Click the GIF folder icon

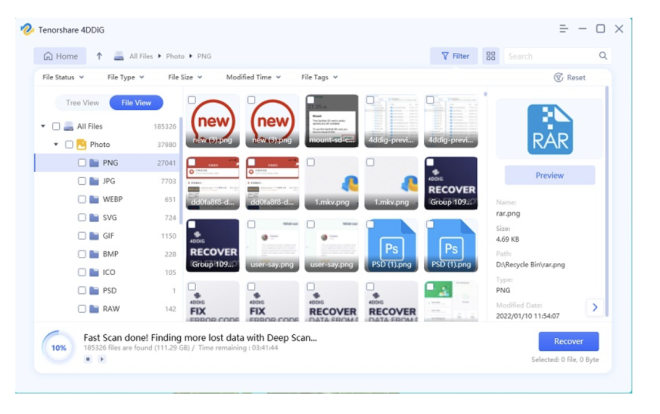point(94,236)
